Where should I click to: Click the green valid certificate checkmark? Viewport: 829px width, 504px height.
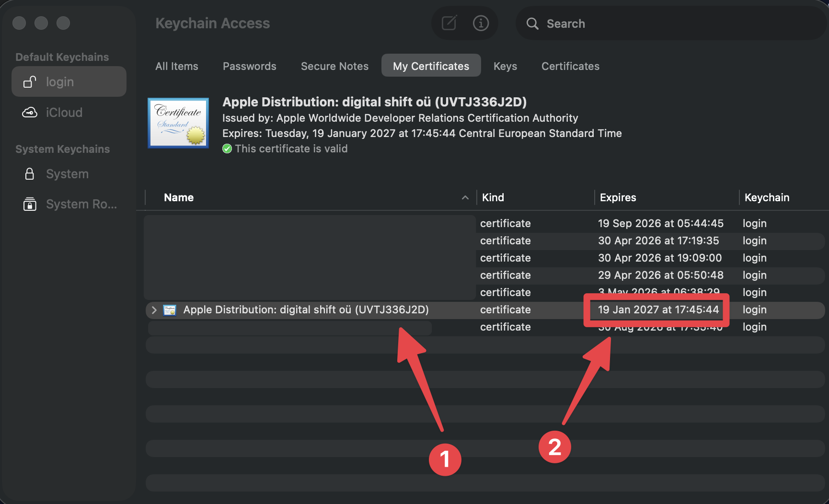[227, 149]
